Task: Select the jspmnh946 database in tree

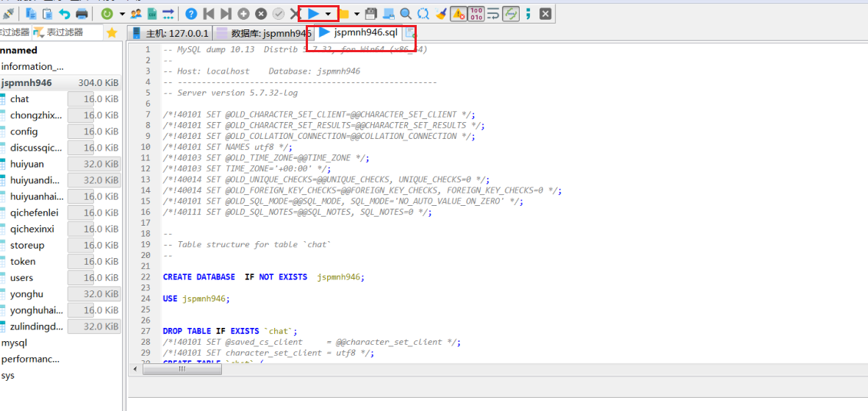Action: 26,83
